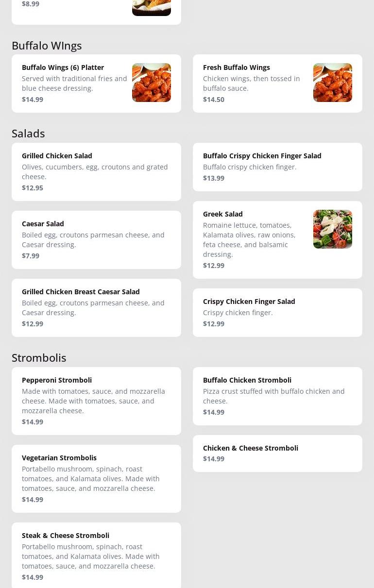Click the Salads section heading
The width and height of the screenshot is (374, 588).
pyautogui.click(x=28, y=133)
